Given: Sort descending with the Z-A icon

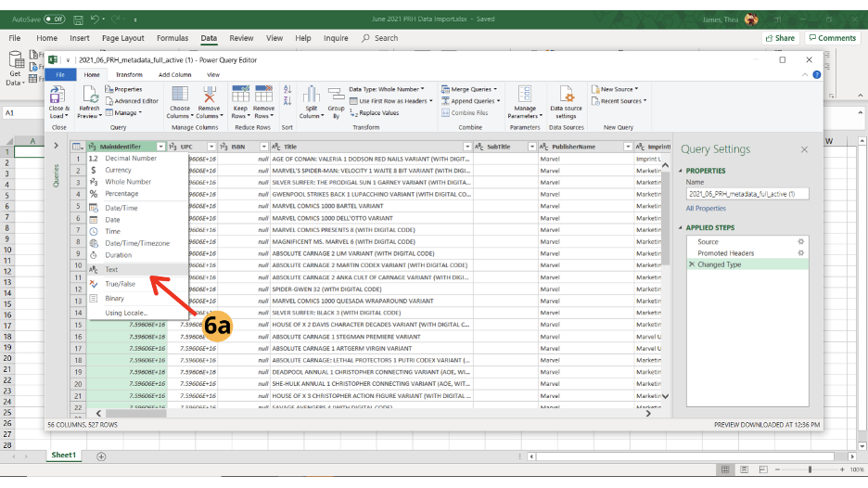Looking at the screenshot, I should point(287,101).
